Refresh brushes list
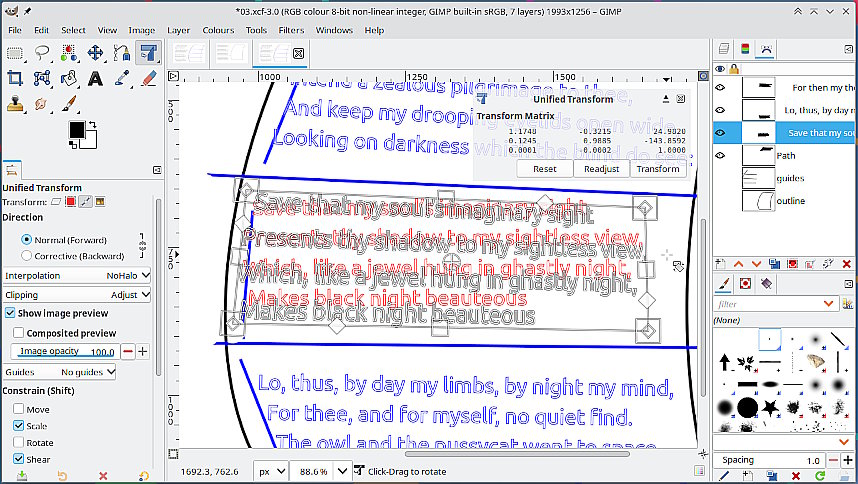The height and width of the screenshot is (484, 858). point(819,476)
